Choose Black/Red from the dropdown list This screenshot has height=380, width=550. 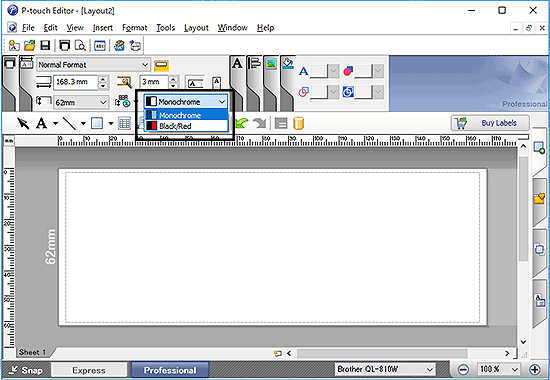click(186, 126)
